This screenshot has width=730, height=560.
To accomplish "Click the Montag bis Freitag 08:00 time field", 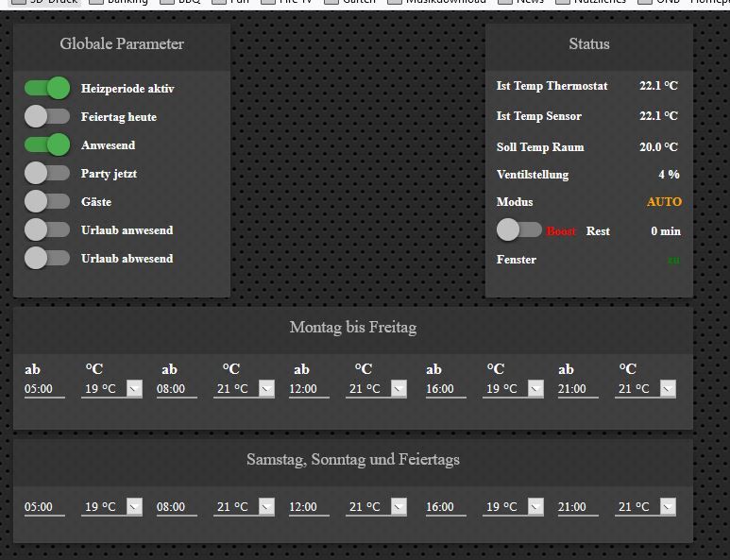I will click(x=176, y=389).
